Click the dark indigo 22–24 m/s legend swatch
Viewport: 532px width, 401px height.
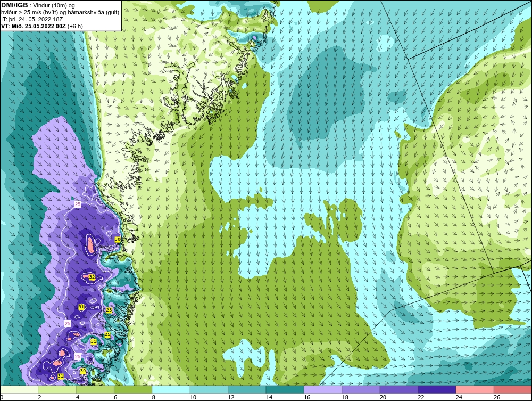[x=437, y=389]
